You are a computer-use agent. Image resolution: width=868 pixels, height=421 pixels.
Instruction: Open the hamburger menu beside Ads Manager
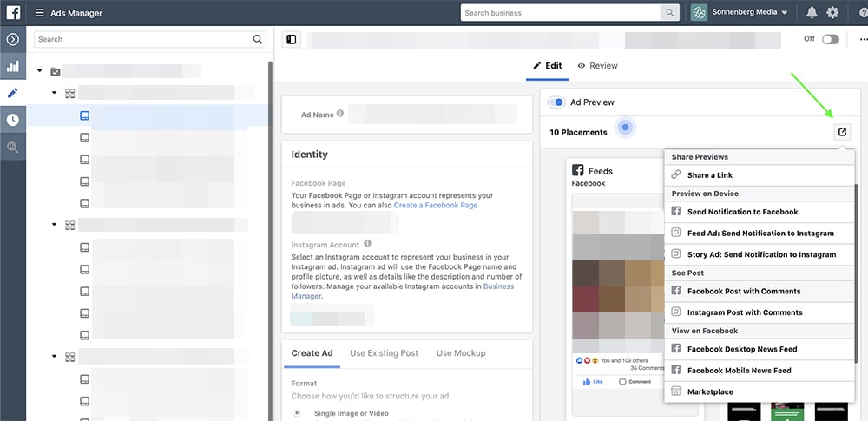coord(39,13)
